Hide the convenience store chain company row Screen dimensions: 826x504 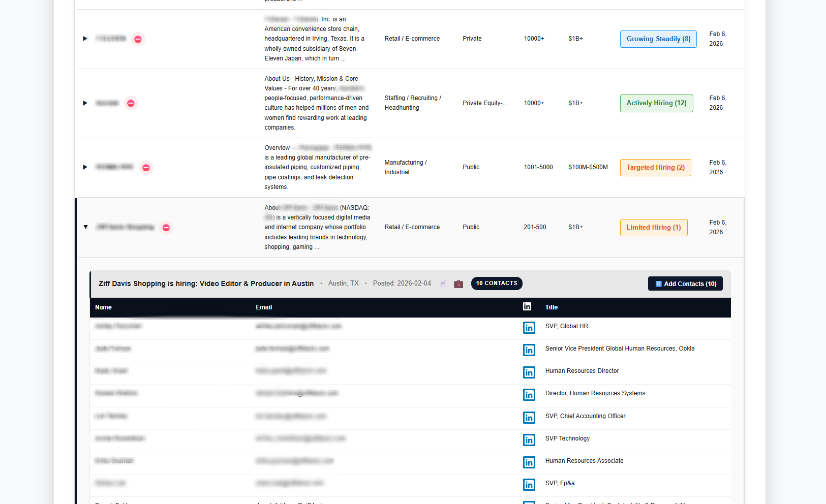point(138,39)
